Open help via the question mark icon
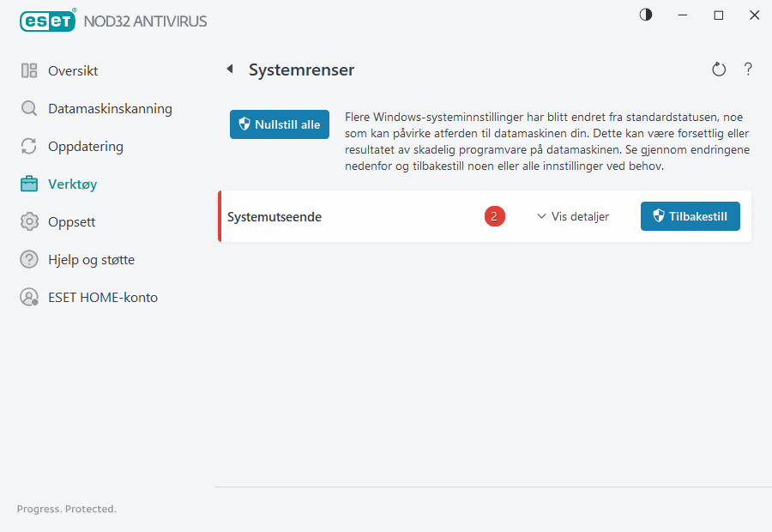Image resolution: width=772 pixels, height=532 pixels. tap(748, 70)
